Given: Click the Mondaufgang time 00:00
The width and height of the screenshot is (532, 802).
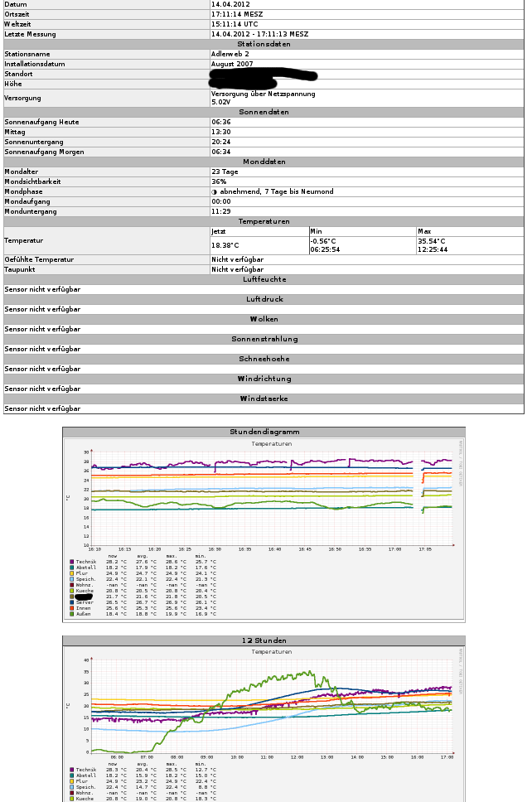Looking at the screenshot, I should (221, 201).
